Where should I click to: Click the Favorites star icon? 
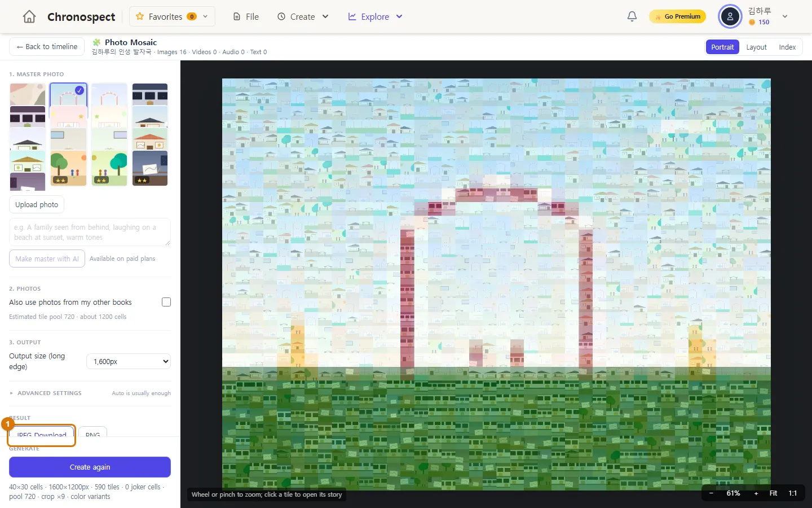140,16
